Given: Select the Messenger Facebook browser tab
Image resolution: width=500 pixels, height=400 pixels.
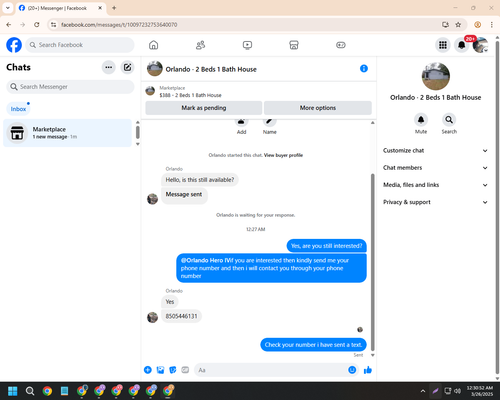Looking at the screenshot, I should tap(60, 8).
